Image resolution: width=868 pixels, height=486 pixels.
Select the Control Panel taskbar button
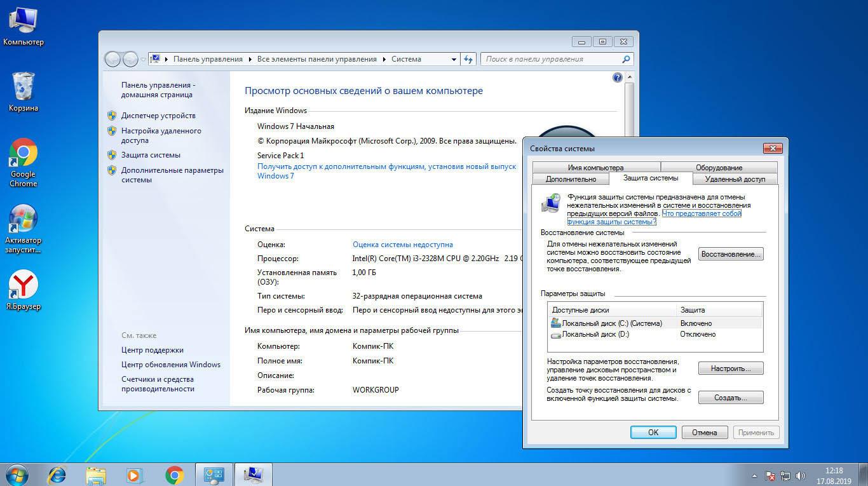pyautogui.click(x=214, y=474)
